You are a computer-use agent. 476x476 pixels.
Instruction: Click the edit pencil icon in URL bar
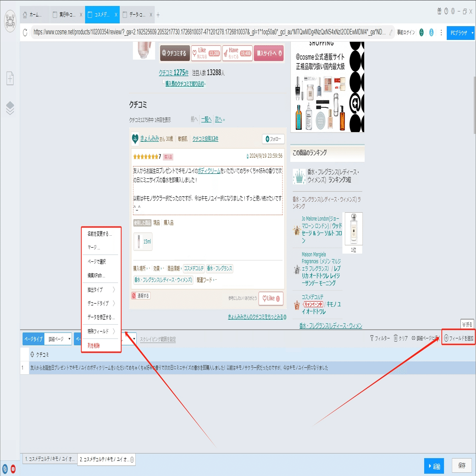(391, 32)
